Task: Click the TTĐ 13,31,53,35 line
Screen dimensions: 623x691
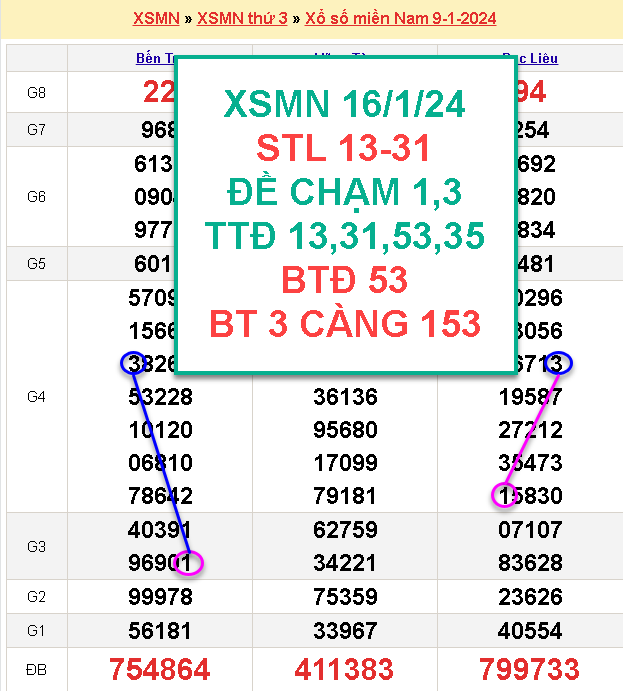Action: point(345,236)
